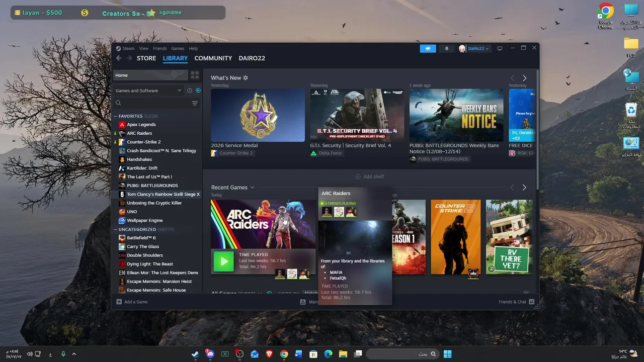The width and height of the screenshot is (644, 362).
Task: Select UNO in favorites
Action: point(132,212)
